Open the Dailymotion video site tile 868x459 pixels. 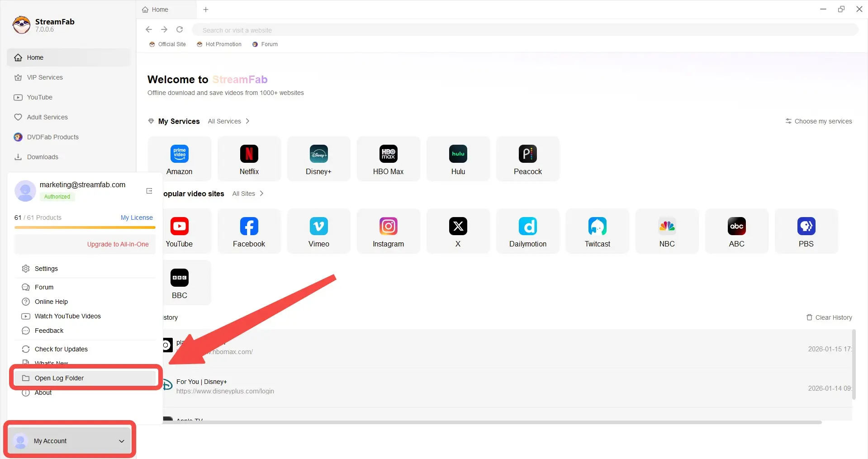tap(528, 231)
